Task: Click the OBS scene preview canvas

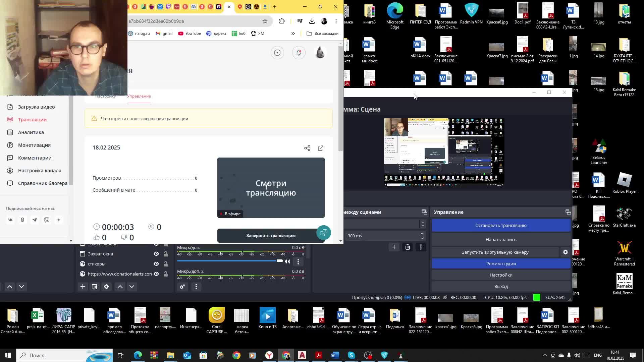Action: click(x=444, y=152)
